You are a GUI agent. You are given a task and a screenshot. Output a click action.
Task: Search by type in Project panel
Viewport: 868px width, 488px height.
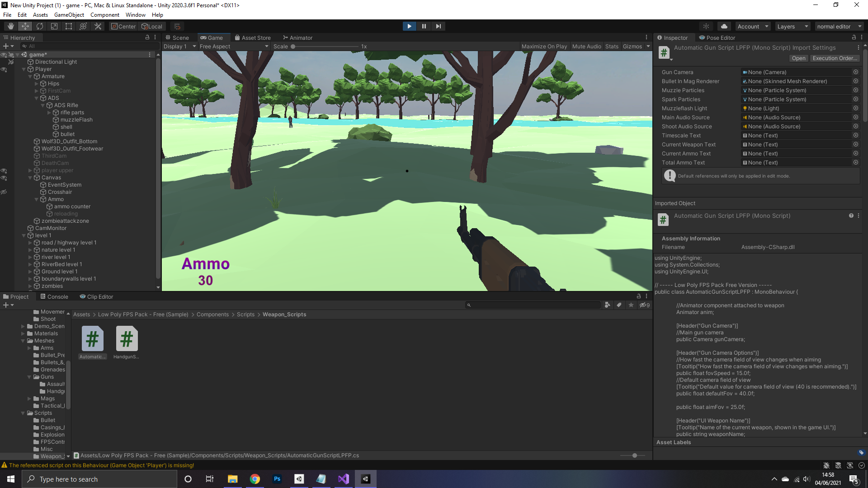(x=607, y=305)
